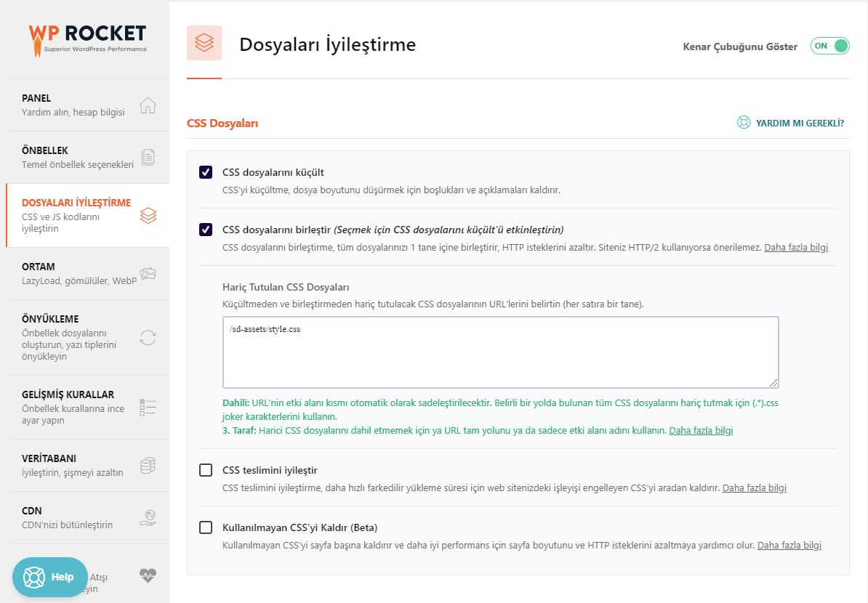The height and width of the screenshot is (603, 868).
Task: Click the page header layers icon
Action: (204, 43)
